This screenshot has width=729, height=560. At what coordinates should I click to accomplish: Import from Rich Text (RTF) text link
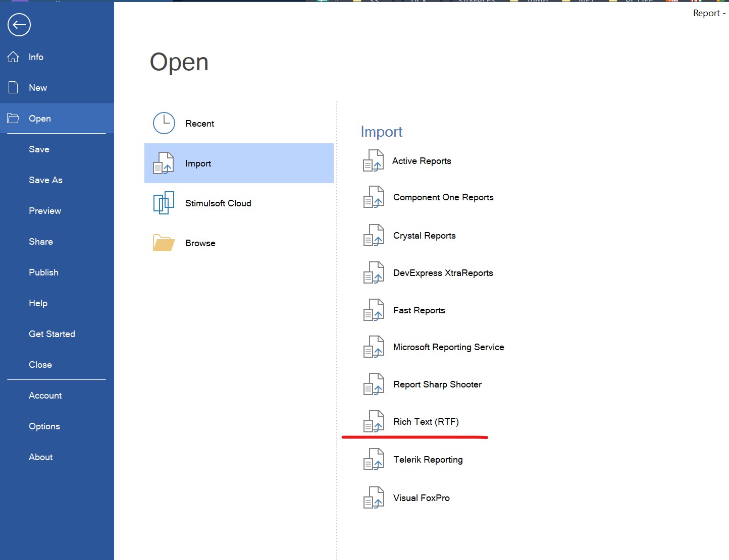[426, 422]
